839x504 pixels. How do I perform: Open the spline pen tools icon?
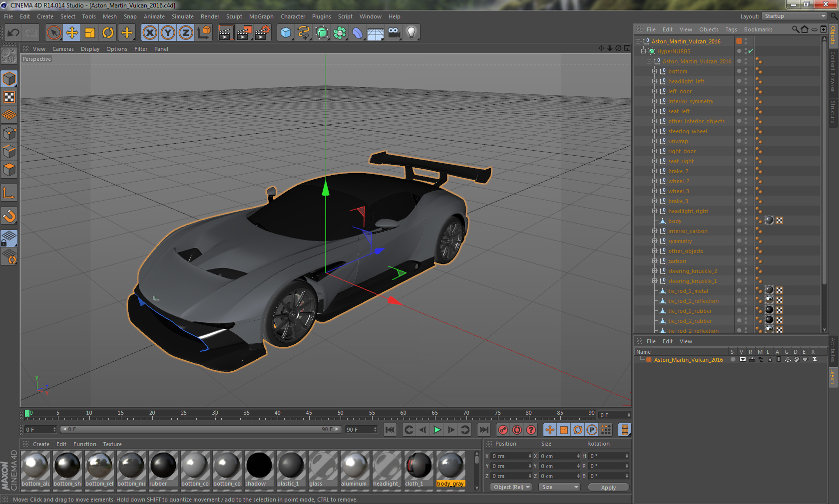304,33
